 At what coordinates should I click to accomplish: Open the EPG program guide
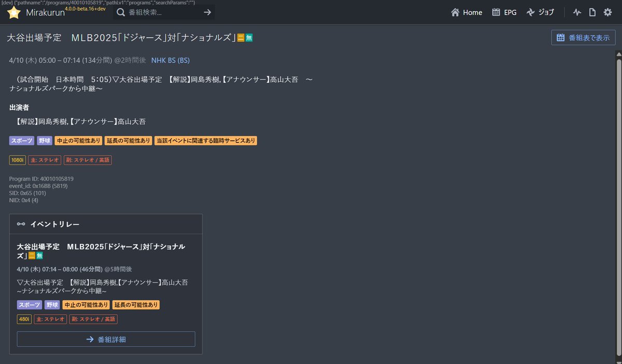(504, 12)
